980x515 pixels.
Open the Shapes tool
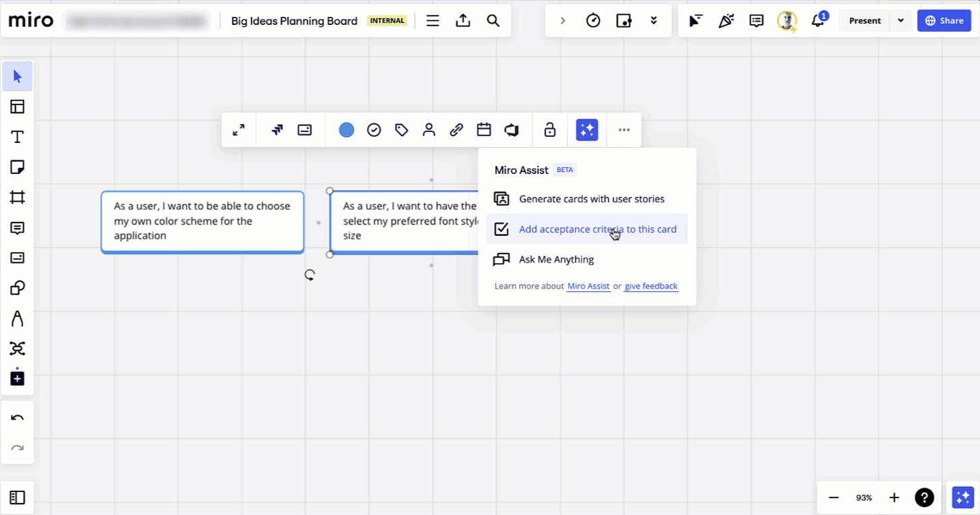18,288
